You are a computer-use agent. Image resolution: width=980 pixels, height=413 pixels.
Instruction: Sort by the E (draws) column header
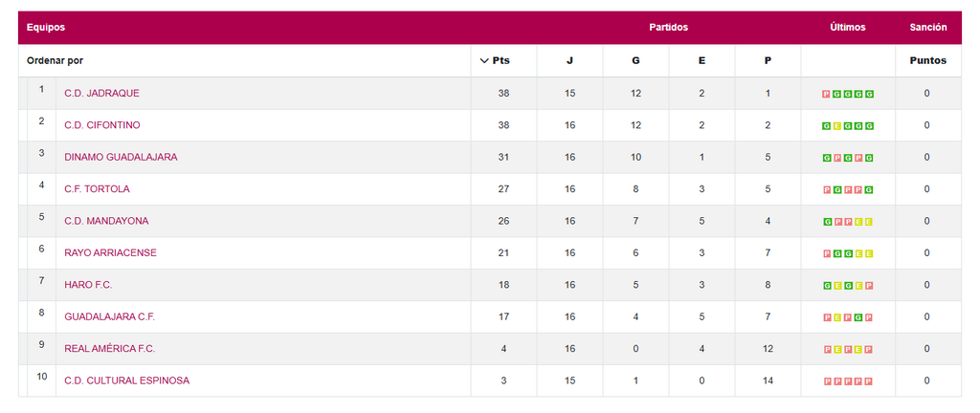coord(702,61)
